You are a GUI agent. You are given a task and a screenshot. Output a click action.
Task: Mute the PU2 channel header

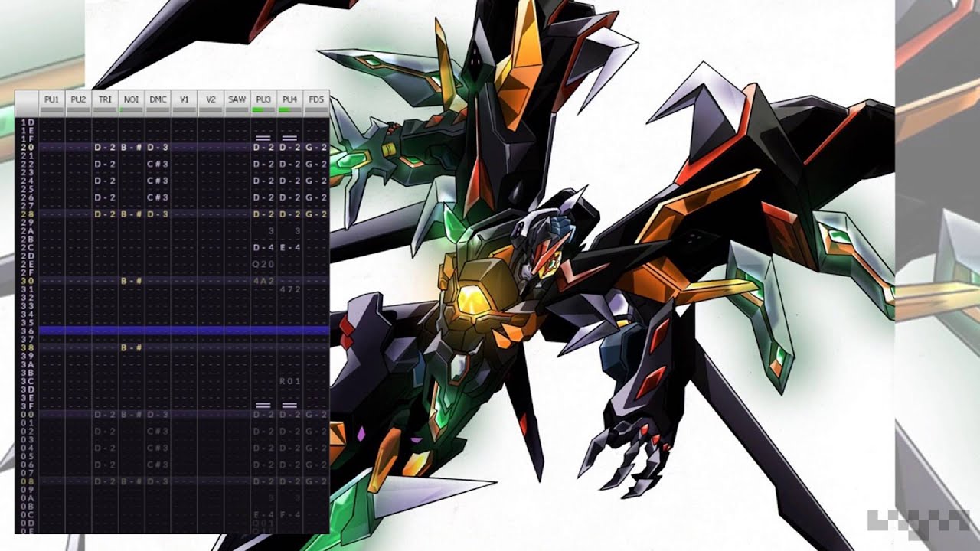78,103
